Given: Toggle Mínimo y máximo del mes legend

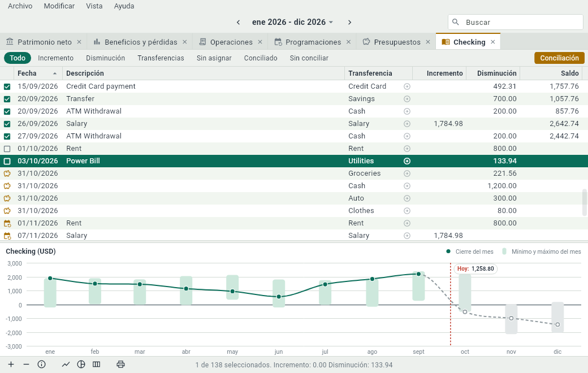Looking at the screenshot, I should point(542,251).
